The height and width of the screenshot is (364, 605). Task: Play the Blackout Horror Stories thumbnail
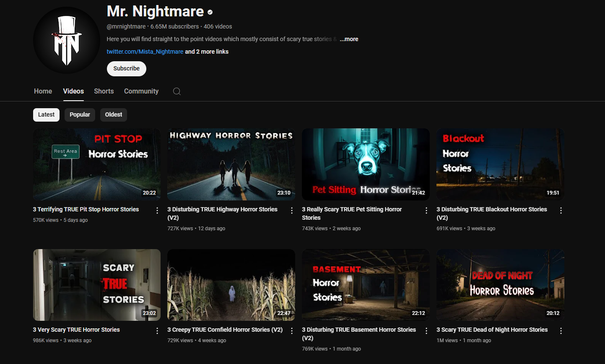(500, 164)
